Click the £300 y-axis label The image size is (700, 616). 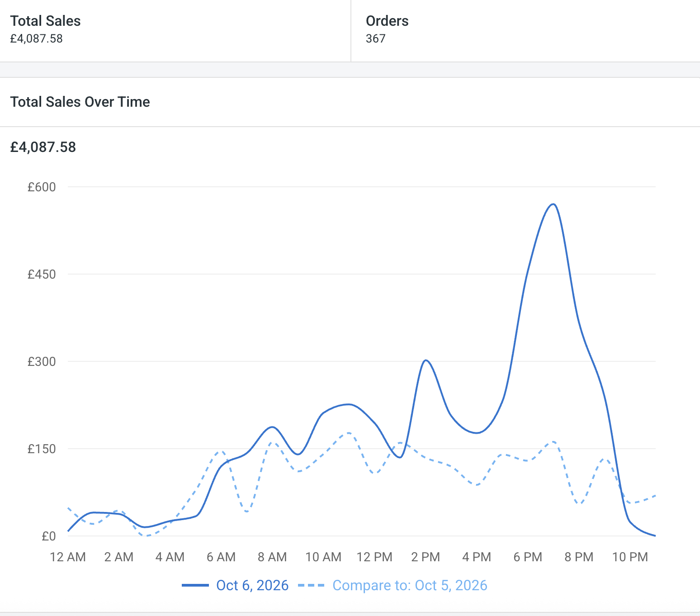(42, 361)
